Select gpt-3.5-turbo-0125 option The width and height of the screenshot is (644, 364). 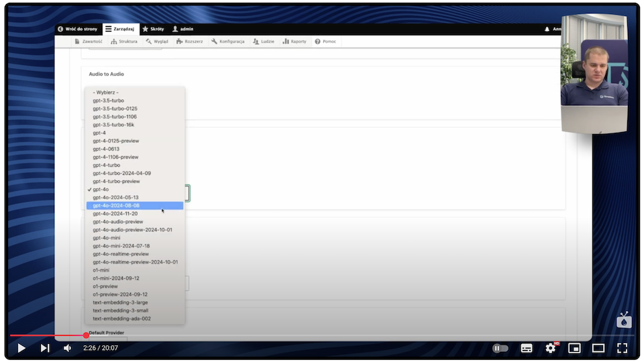pos(135,109)
